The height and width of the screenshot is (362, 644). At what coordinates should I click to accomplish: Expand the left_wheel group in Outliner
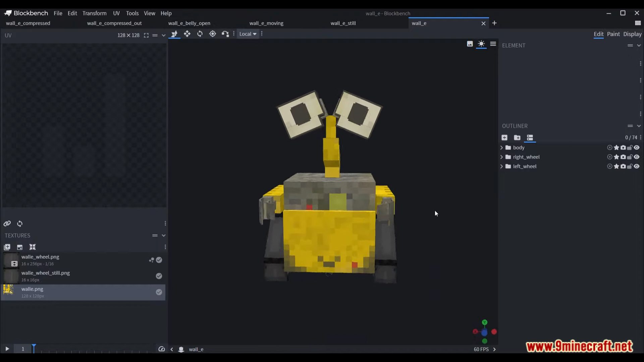501,166
